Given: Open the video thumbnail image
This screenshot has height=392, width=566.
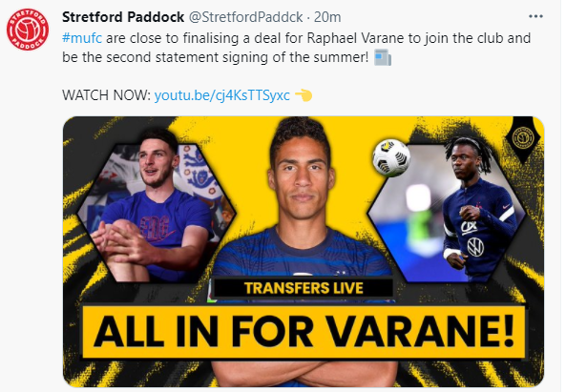Looking at the screenshot, I should point(304,252).
